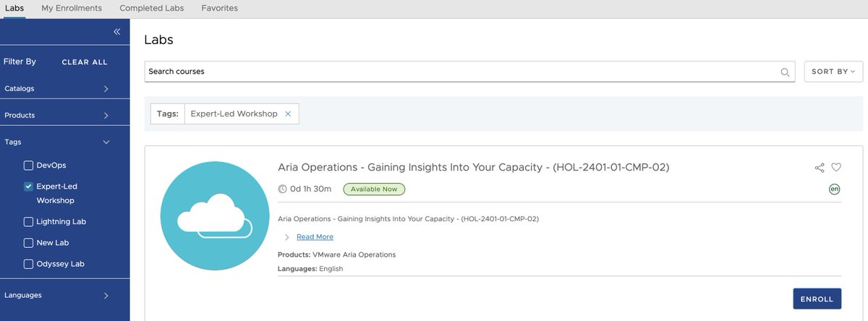Viewport: 868px width, 321px height.
Task: Click Clear All filters
Action: [x=85, y=62]
